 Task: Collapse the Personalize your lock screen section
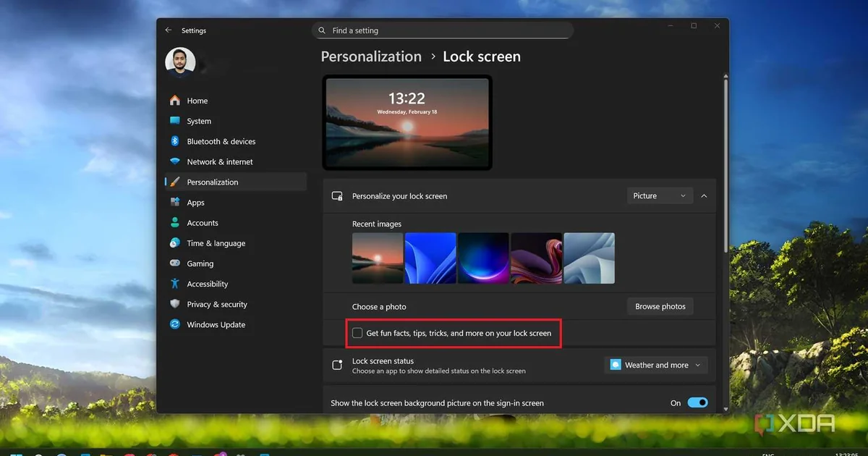click(705, 196)
